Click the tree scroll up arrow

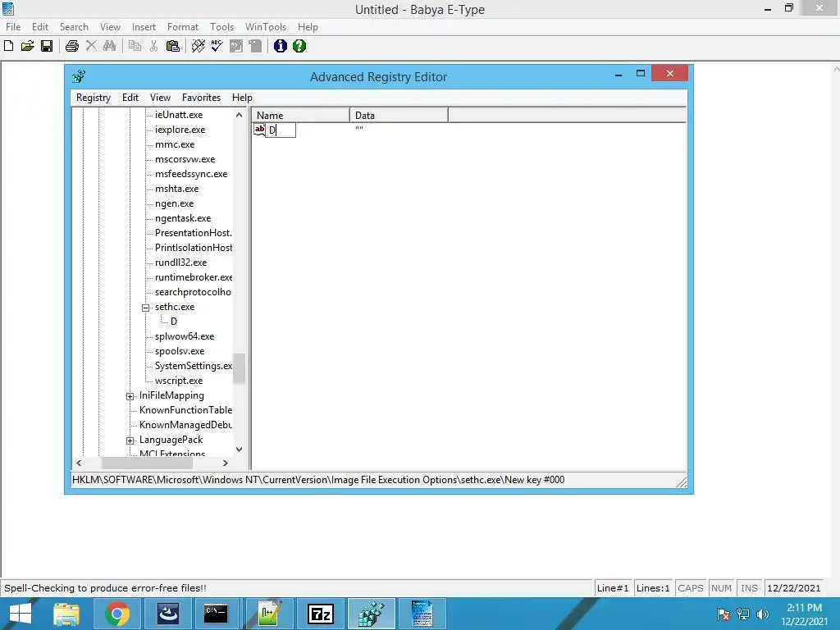[239, 115]
